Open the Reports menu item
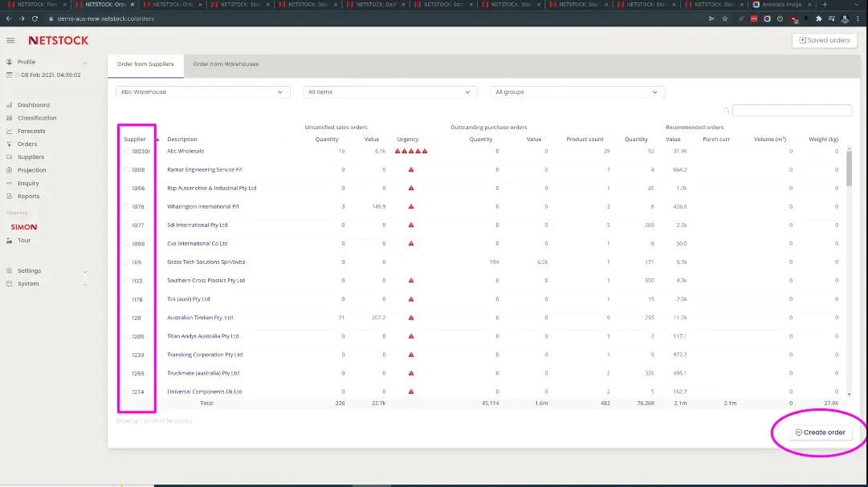The image size is (868, 487). 28,196
